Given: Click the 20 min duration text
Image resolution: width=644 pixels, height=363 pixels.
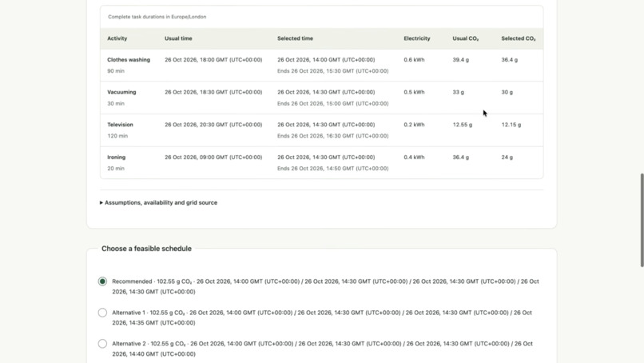Looking at the screenshot, I should [x=116, y=168].
